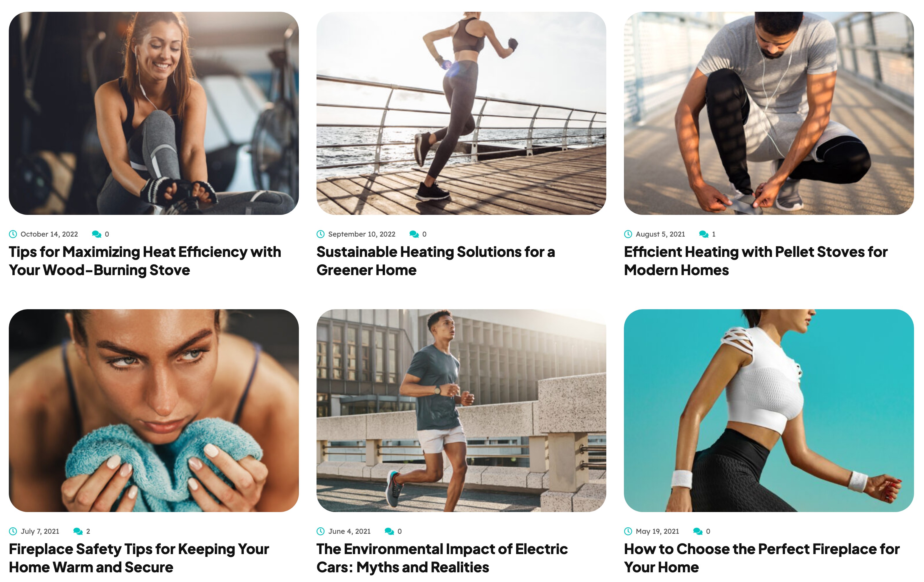Click the thumbnail of the woman running on the boardwalk
This screenshot has height=582, width=924.
(x=461, y=113)
